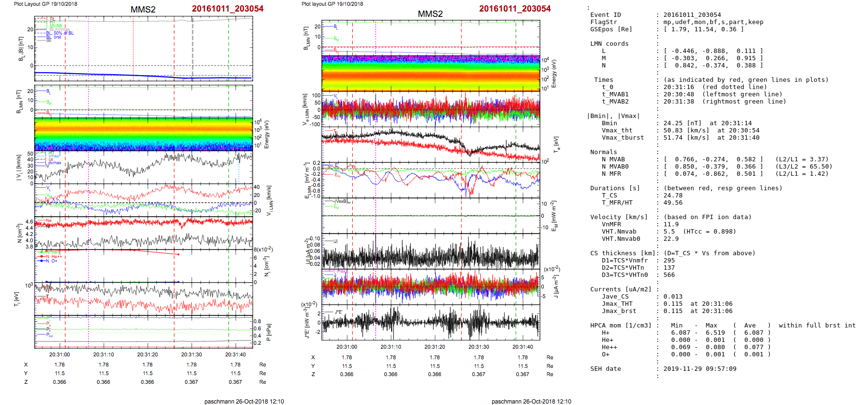Image resolution: width=868 pixels, height=405 pixels.
Task: Click the electron temperature Te panel
Action: (430, 144)
